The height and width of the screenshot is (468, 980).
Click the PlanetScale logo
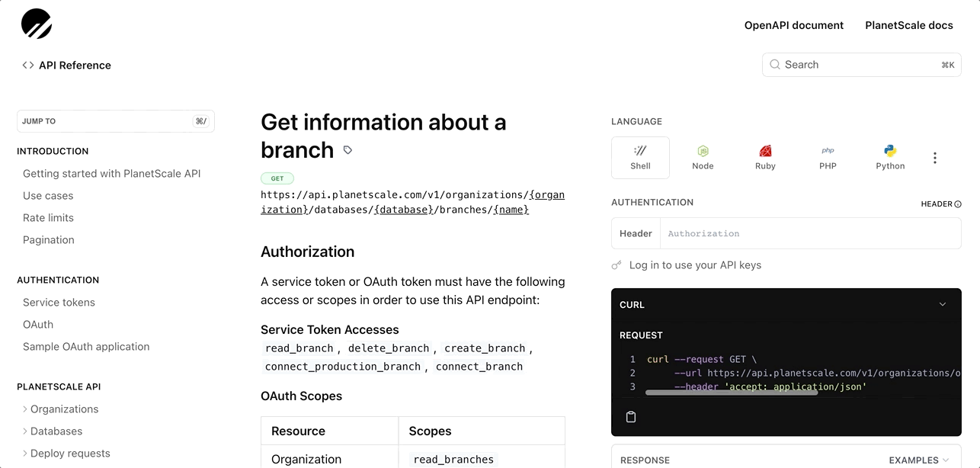[x=37, y=24]
